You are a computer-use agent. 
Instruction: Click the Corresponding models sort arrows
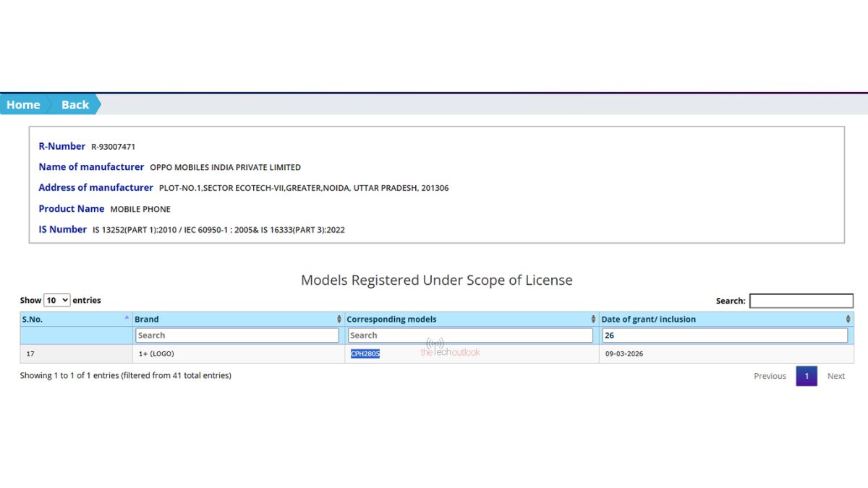(594, 319)
